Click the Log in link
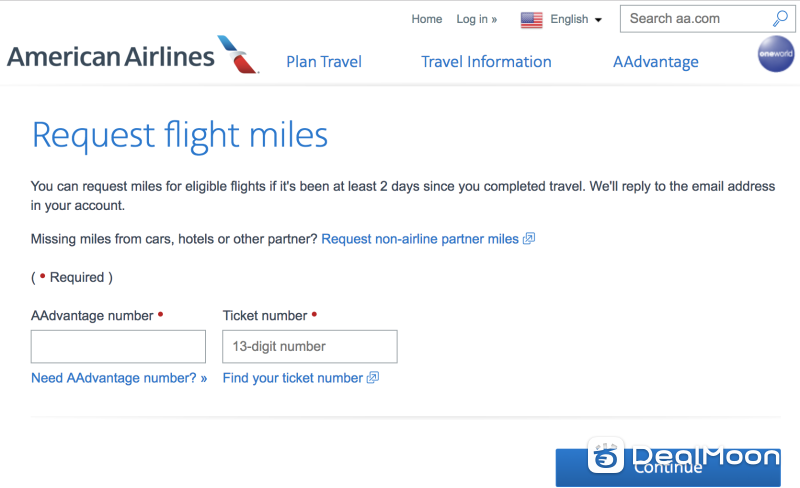The image size is (800, 488). [477, 19]
